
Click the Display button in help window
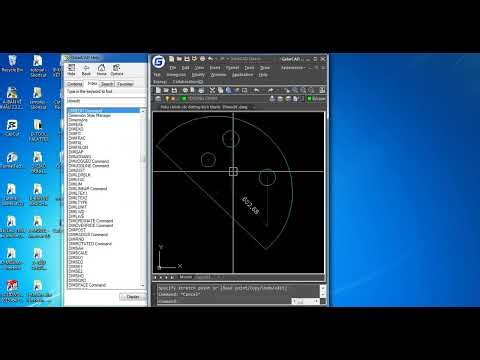[x=132, y=297]
